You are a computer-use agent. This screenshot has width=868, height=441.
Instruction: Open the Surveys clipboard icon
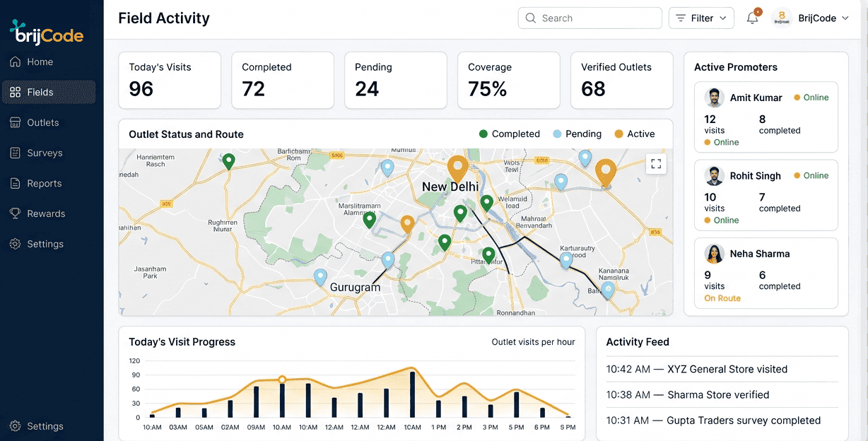click(15, 153)
